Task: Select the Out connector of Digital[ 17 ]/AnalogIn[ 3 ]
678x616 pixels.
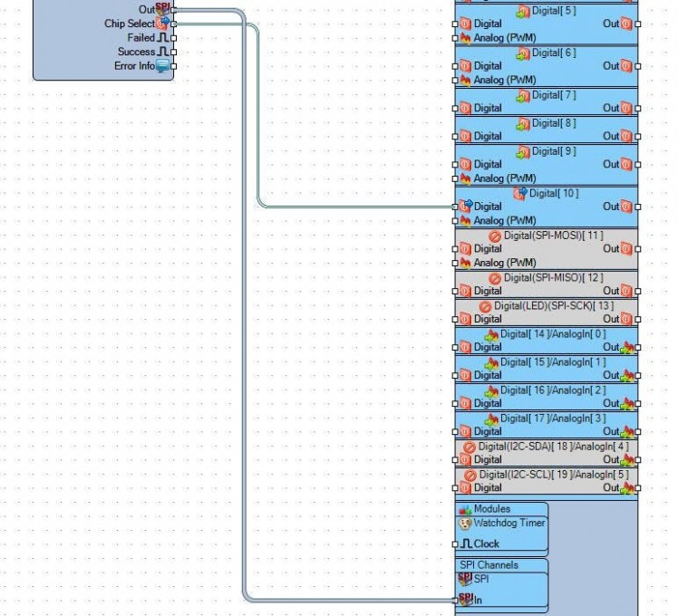Action: point(638,432)
